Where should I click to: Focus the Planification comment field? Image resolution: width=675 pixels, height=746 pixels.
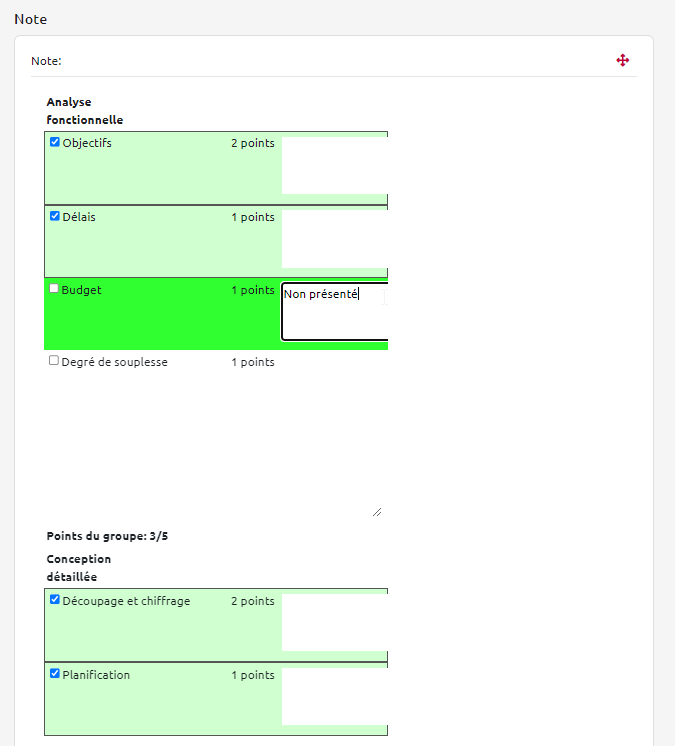point(334,696)
